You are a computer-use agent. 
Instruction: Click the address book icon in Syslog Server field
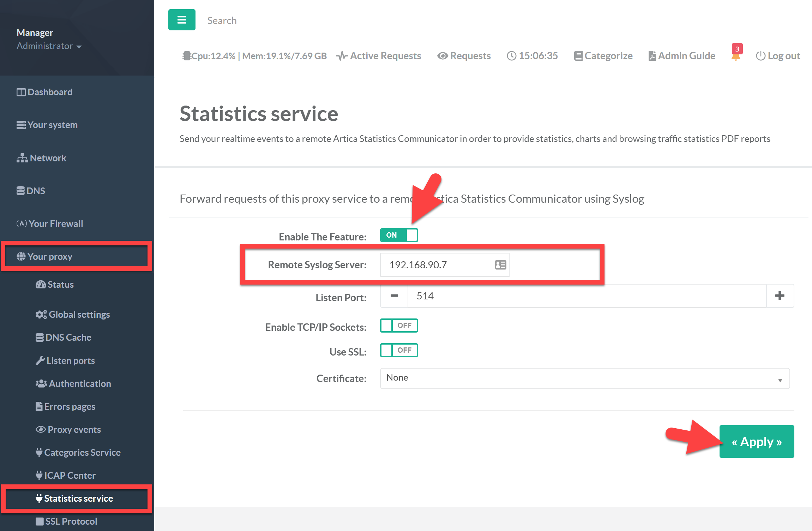click(x=500, y=265)
